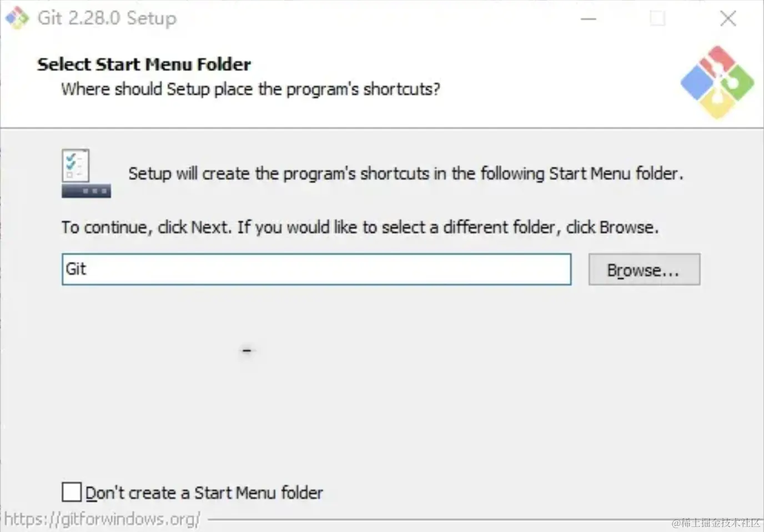Click the Where should Setup place shortcuts subtitle

coord(250,89)
